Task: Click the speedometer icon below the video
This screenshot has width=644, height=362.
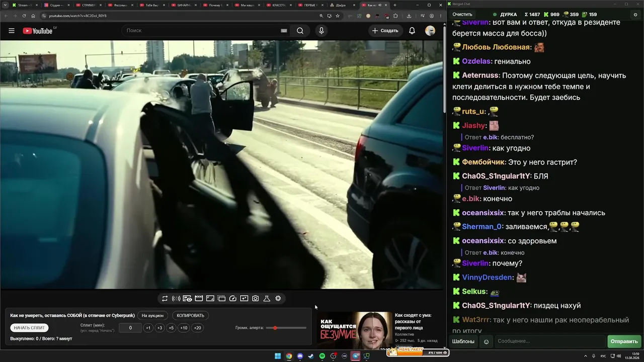Action: [232, 299]
